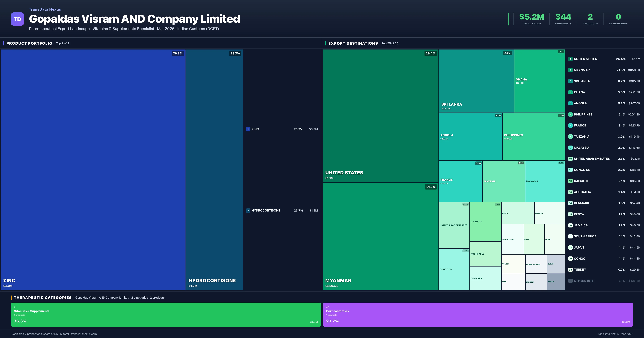Open the Vitamins & Supplements category bar
This screenshot has width=644, height=338.
tap(166, 315)
